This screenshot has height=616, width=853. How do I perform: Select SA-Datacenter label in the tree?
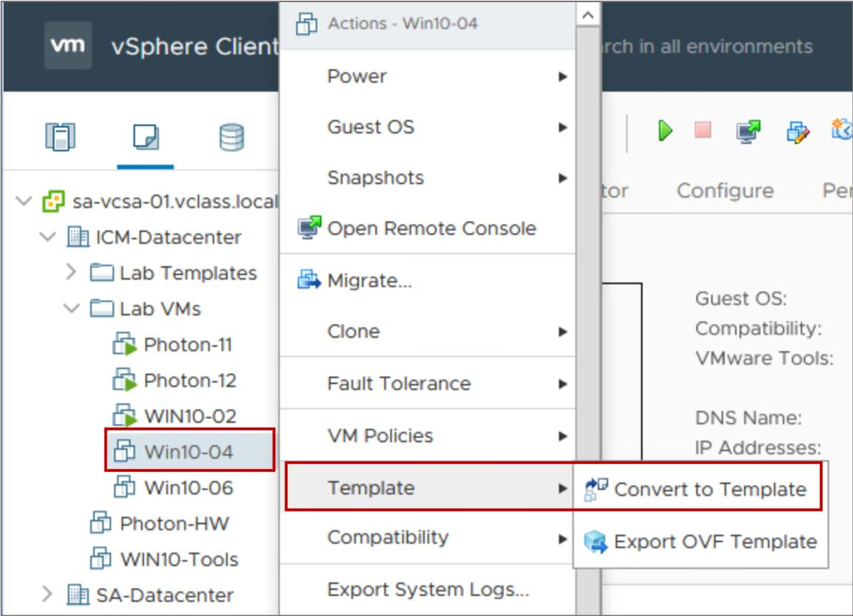pos(165,595)
